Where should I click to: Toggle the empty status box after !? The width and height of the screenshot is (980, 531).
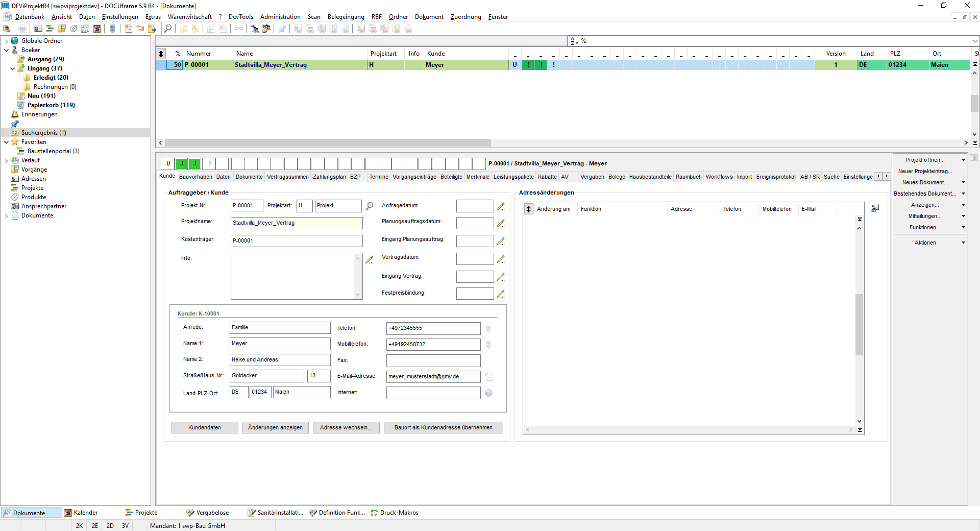[x=222, y=164]
